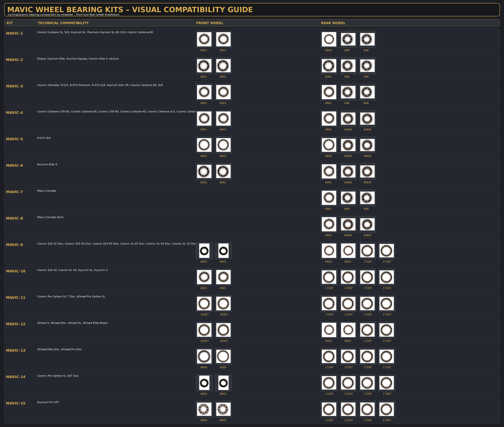Click the left front 6900 bearing image in MAVIC-15
The width and height of the screenshot is (504, 427).
[204, 409]
